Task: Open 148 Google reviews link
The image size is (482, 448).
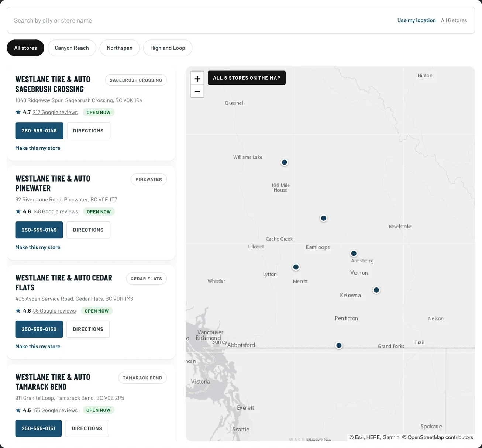Action: click(x=55, y=211)
